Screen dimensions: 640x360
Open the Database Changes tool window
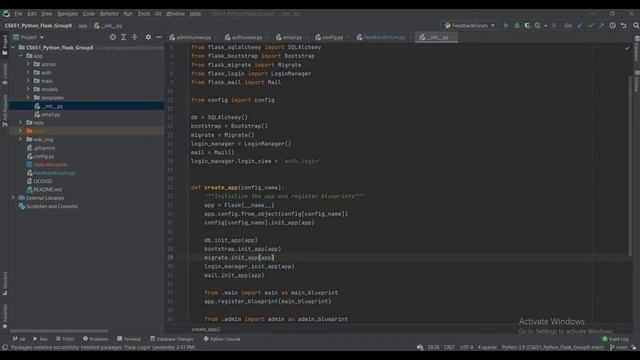coord(172,339)
